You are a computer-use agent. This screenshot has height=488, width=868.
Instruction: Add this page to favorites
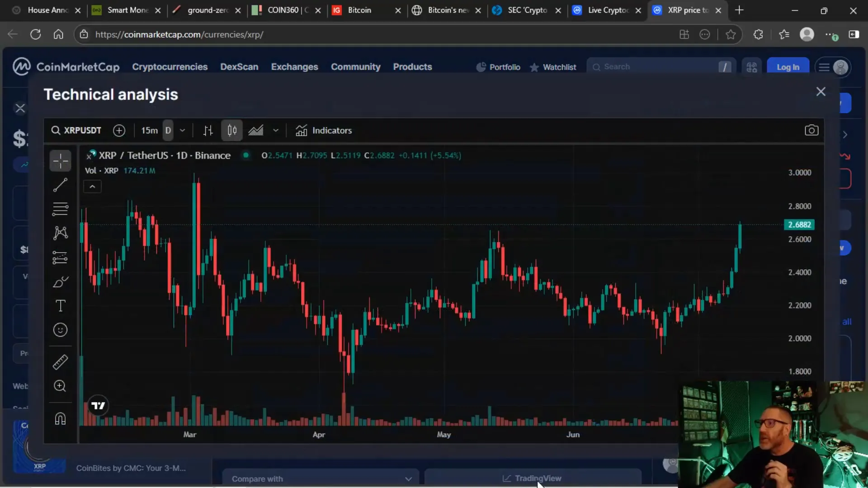tap(731, 34)
